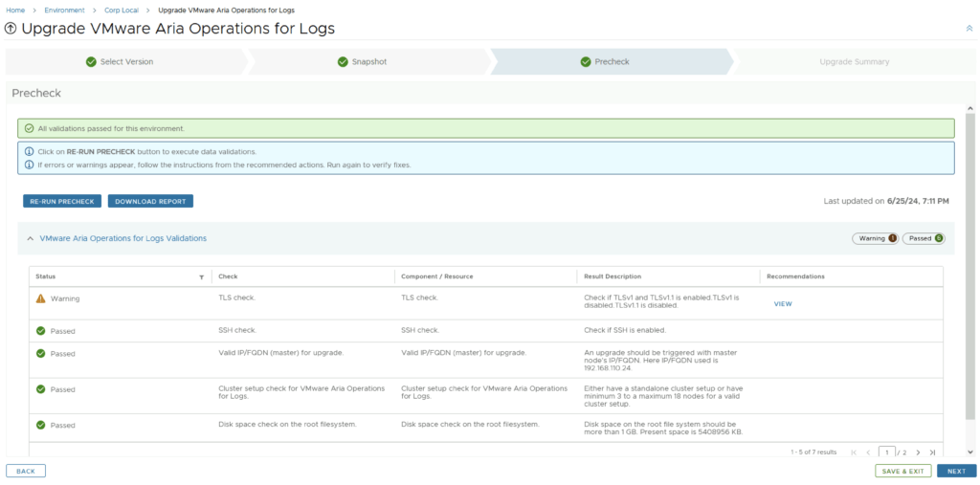Click the DOWNLOAD REPORT button
980x485 pixels.
(150, 202)
